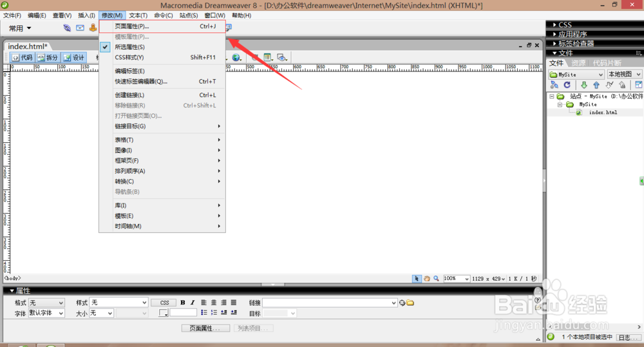
Task: Collapse the 属性 Properties panel
Action: point(12,291)
